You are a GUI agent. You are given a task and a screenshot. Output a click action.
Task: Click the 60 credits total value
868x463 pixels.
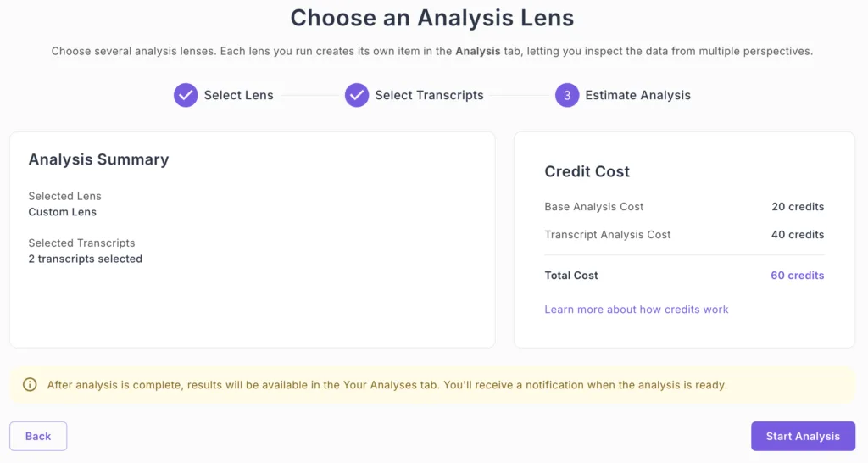(797, 276)
